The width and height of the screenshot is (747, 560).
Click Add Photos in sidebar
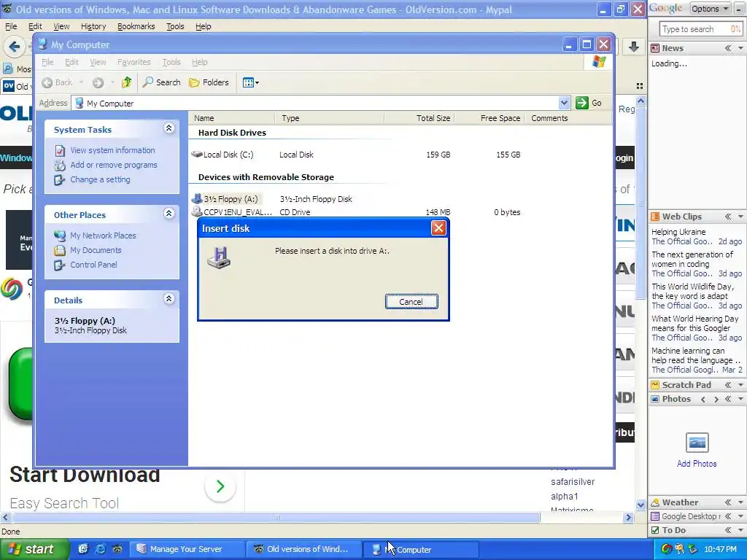pyautogui.click(x=697, y=463)
